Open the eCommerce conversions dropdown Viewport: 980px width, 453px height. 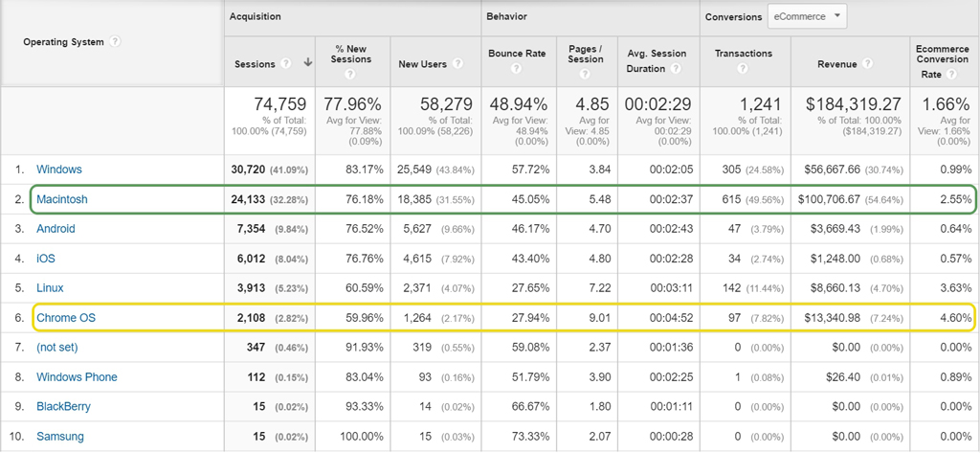807,16
